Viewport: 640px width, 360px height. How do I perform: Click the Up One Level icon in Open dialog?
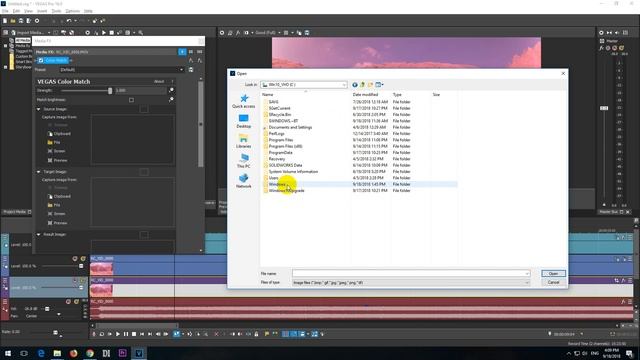(362, 85)
